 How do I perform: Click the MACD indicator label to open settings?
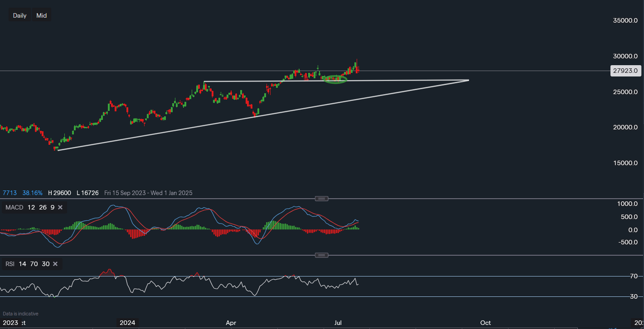pos(14,207)
